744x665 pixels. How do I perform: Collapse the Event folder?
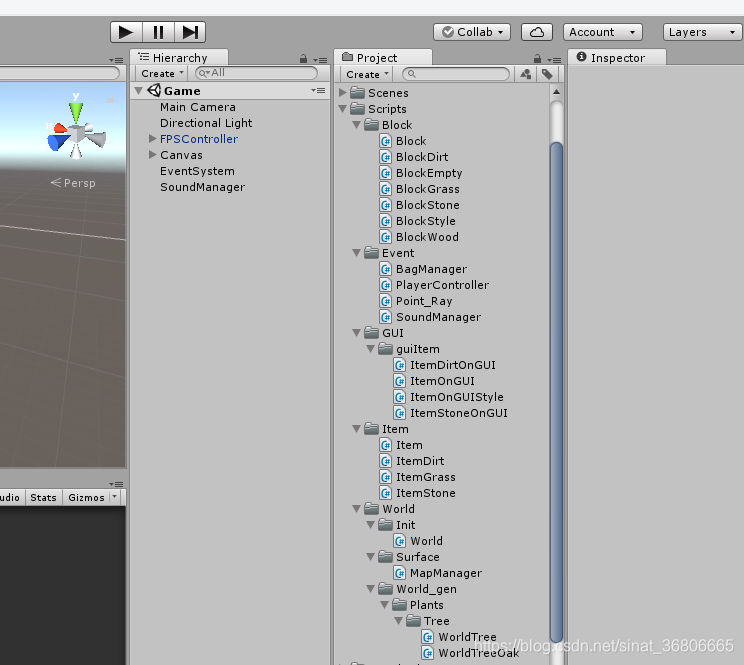(356, 253)
